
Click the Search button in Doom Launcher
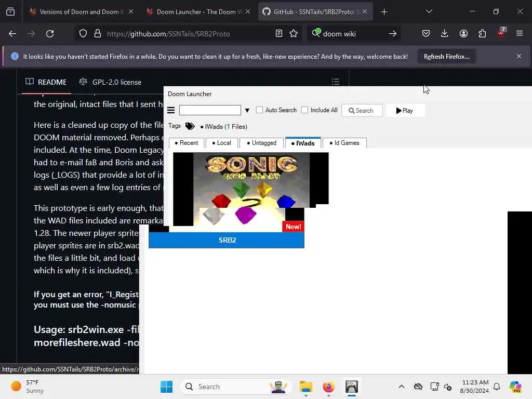tap(362, 111)
